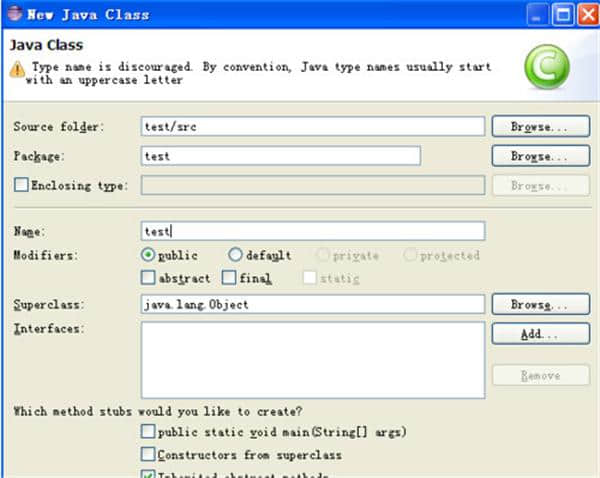Add an interface with Add button
Image resolution: width=600 pixels, height=478 pixels.
coord(540,334)
